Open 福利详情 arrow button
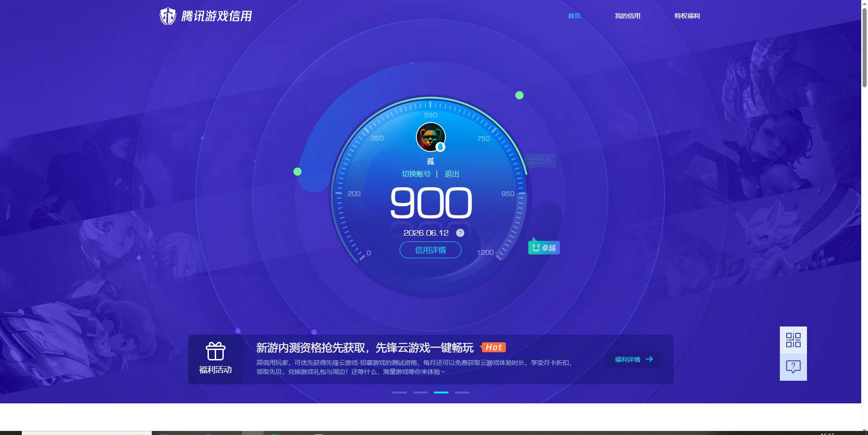This screenshot has width=868, height=435. [634, 359]
